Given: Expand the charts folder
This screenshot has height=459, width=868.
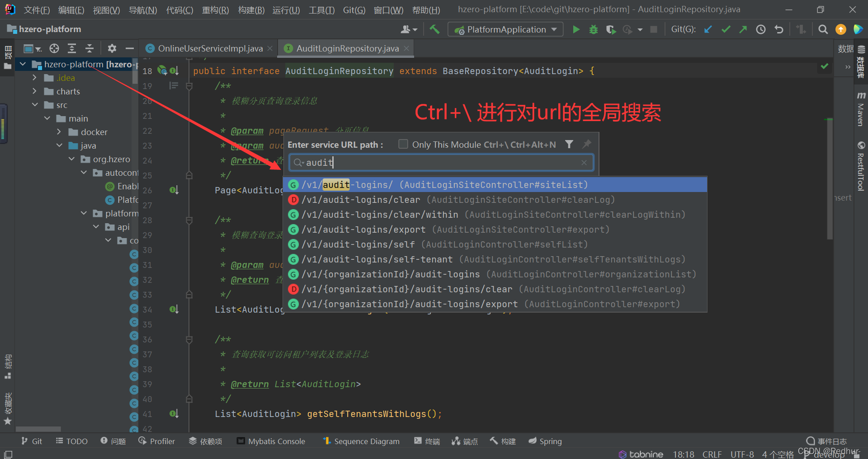Looking at the screenshot, I should point(35,91).
